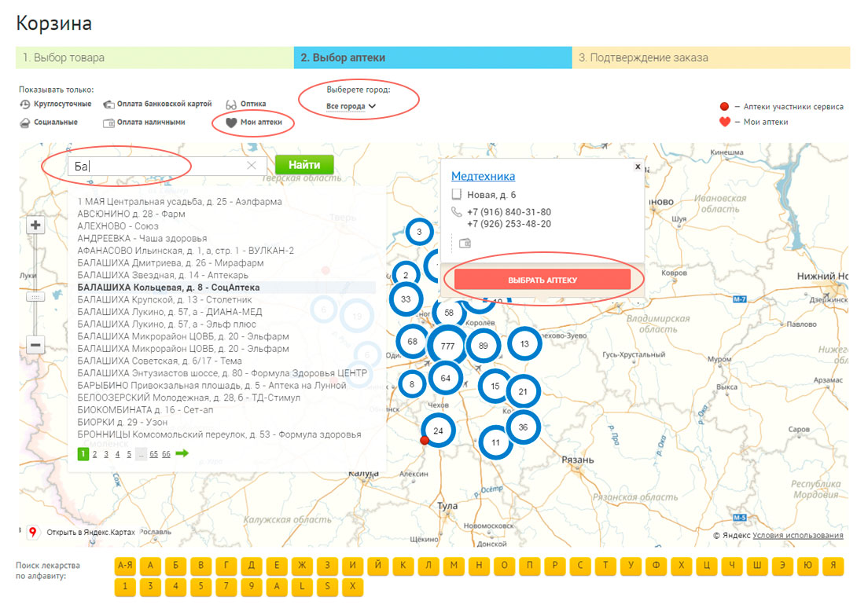Viewport: 868px width, 612px height.
Task: Focus the pharmacy search field containing Ба
Action: pyautogui.click(x=167, y=166)
